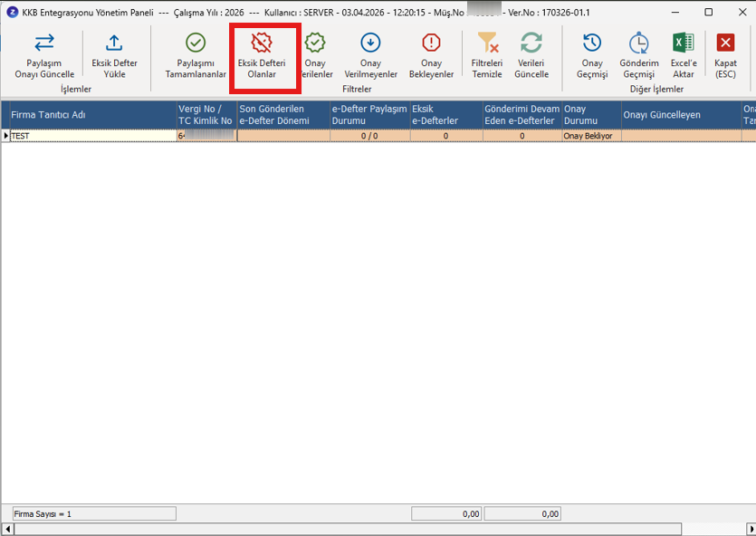
Task: Click Onayı Güncelleyen column header
Action: tap(682, 115)
